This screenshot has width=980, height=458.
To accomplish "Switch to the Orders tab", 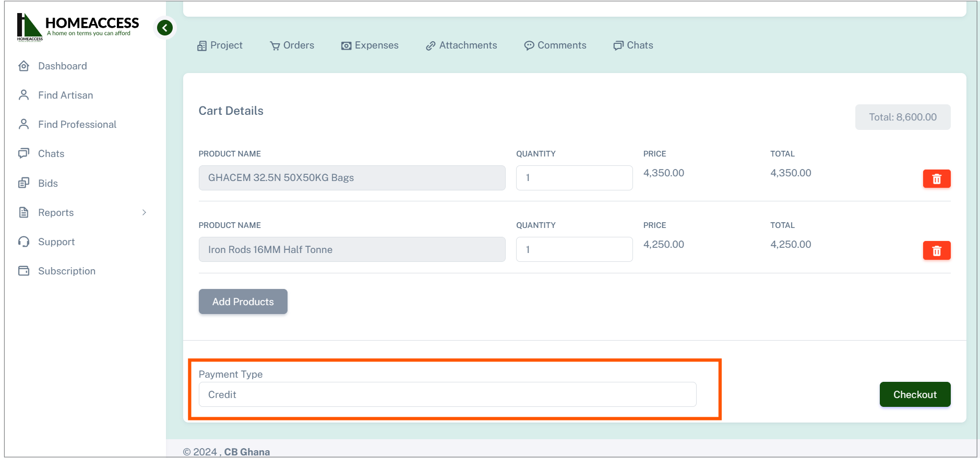I will pos(292,45).
